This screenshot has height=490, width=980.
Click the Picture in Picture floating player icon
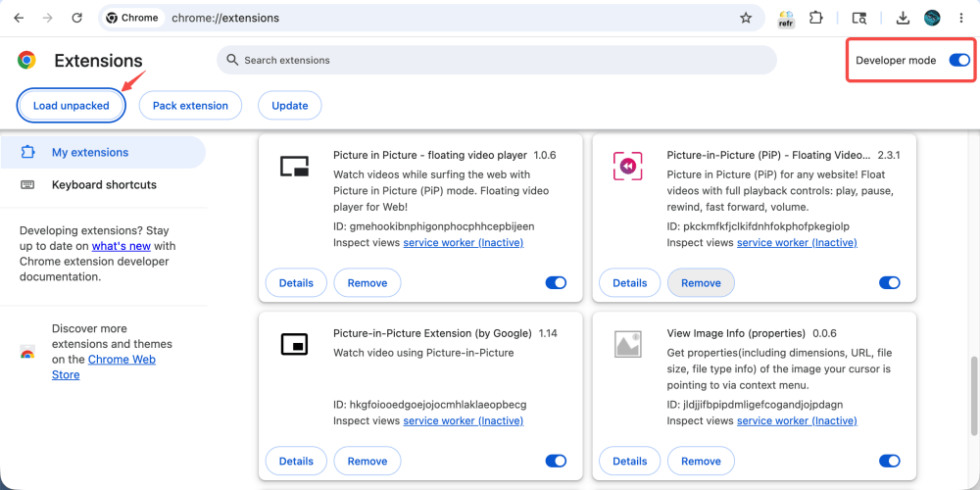[x=294, y=166]
